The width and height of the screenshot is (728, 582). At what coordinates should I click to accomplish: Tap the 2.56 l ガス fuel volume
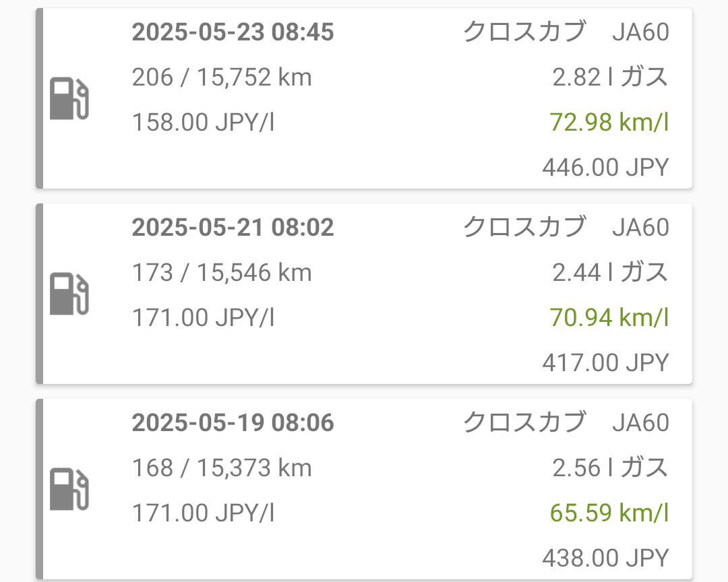(610, 468)
